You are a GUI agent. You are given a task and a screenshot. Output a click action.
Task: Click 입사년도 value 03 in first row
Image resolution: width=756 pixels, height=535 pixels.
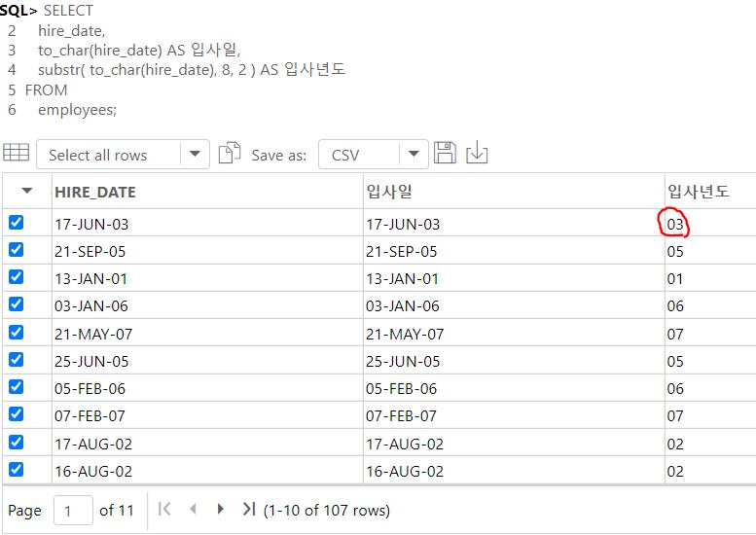click(x=675, y=224)
